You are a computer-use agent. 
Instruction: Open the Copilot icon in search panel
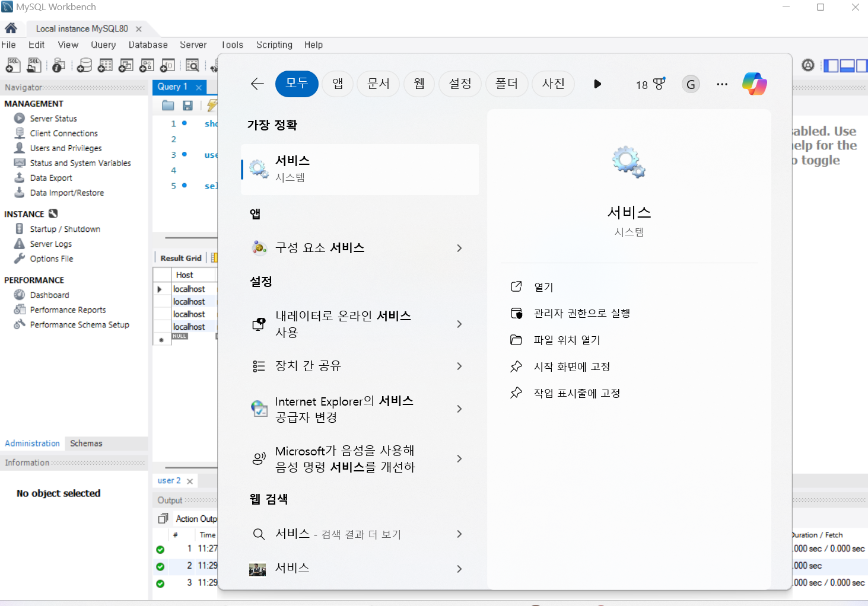click(755, 84)
